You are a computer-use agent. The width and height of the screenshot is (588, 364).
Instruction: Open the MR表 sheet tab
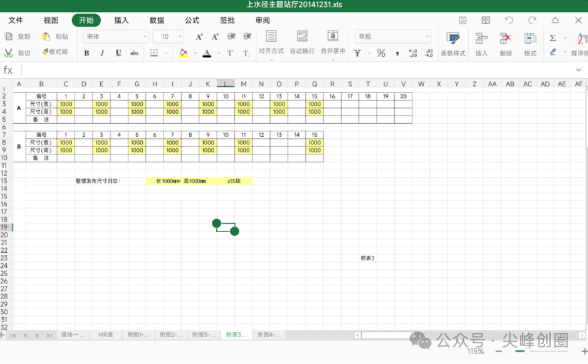click(x=105, y=335)
